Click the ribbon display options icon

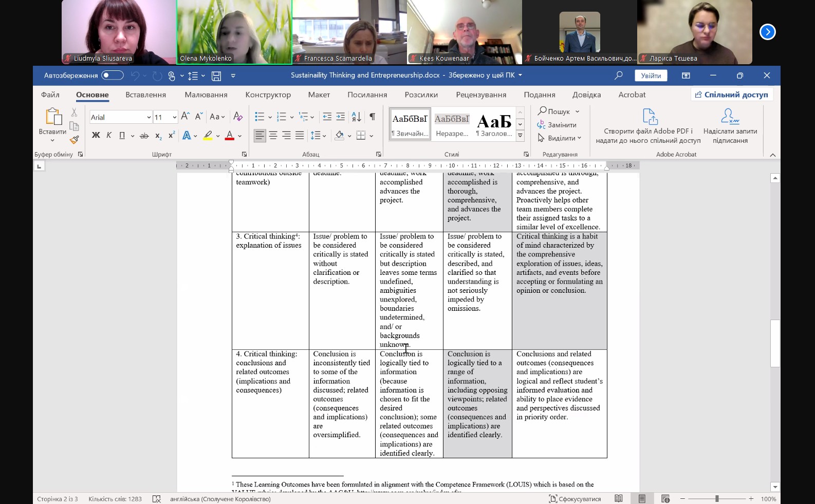686,76
